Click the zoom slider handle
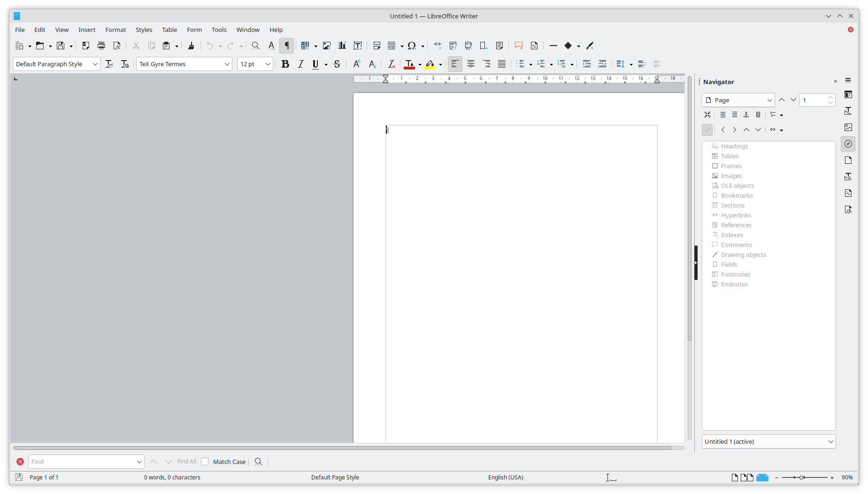Viewport: 868px width, 494px height. (x=802, y=477)
